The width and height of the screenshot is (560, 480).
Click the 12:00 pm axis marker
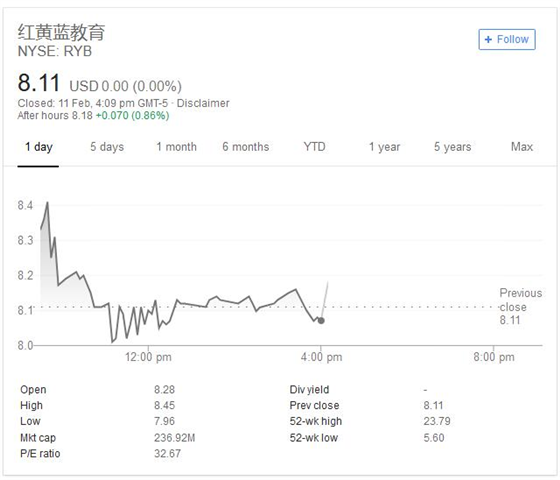pyautogui.click(x=148, y=357)
